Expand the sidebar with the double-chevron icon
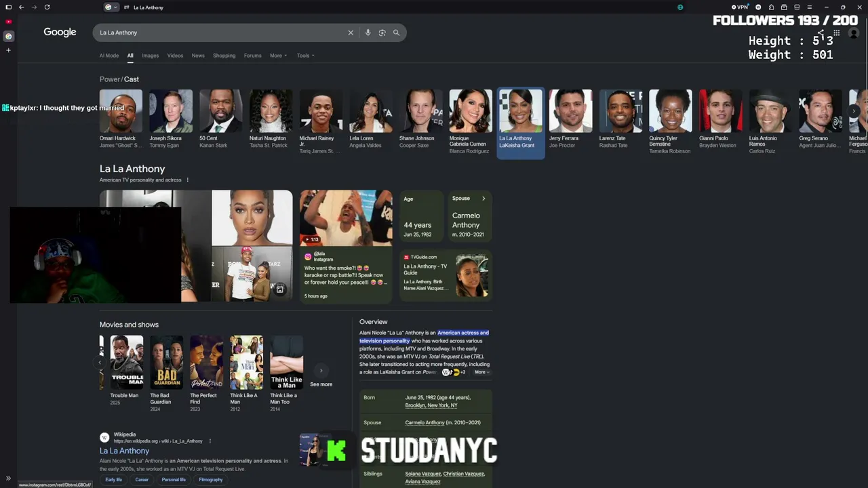The height and width of the screenshot is (488, 868). click(x=8, y=479)
